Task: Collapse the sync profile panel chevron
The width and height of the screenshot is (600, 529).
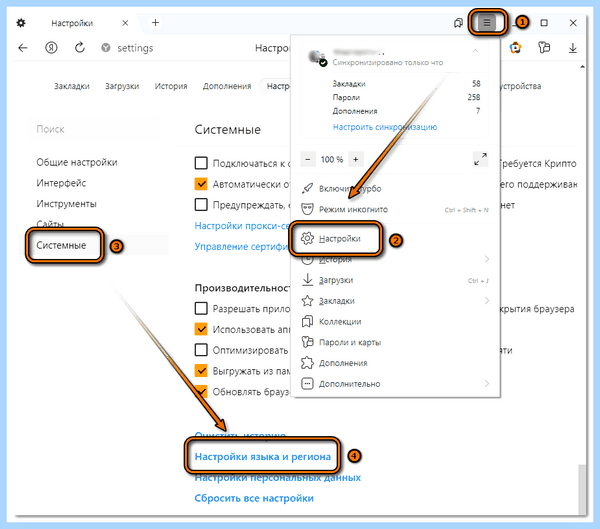Action: point(475,51)
